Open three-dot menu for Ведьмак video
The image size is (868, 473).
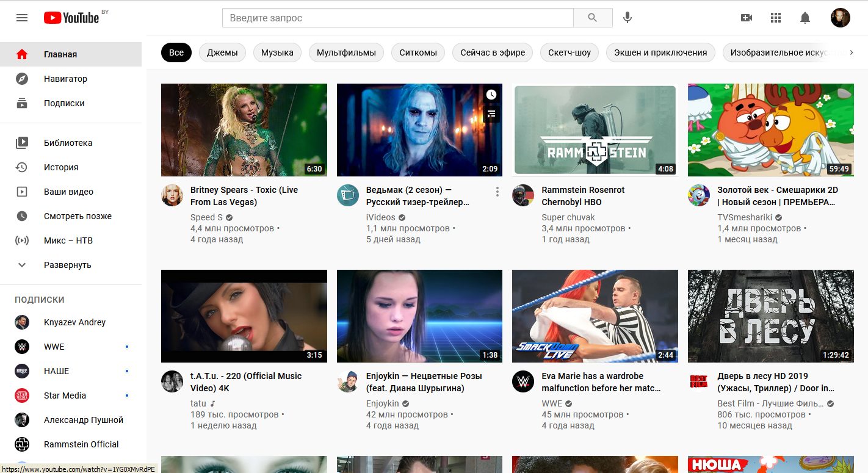(497, 192)
